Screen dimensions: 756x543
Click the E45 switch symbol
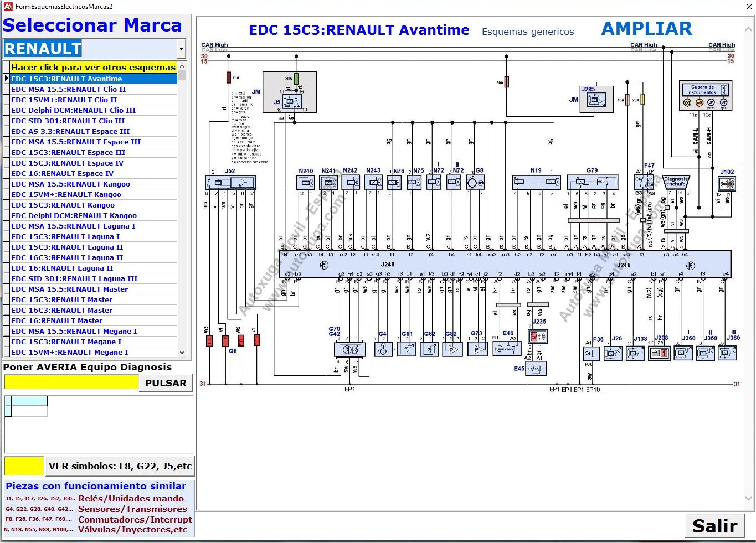coord(536,368)
